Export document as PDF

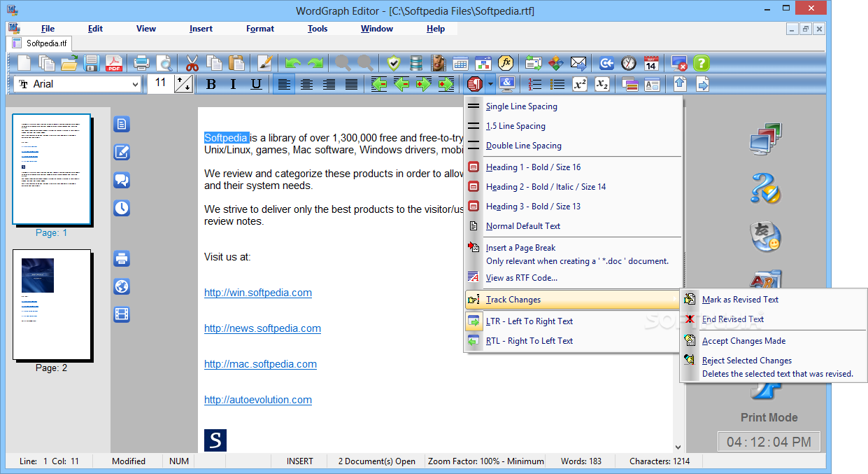(114, 63)
